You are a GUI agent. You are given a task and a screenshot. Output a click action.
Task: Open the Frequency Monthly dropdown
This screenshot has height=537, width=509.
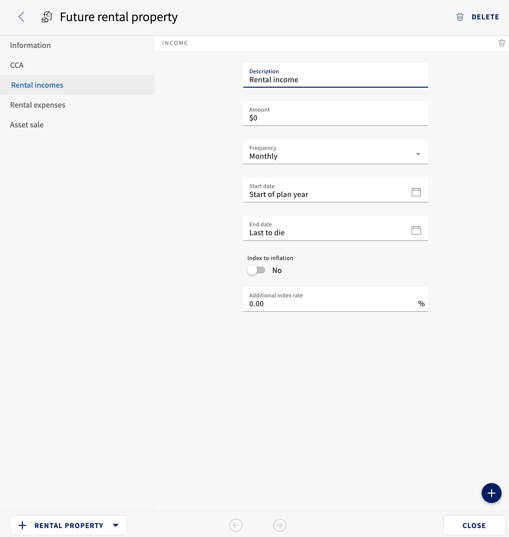336,152
